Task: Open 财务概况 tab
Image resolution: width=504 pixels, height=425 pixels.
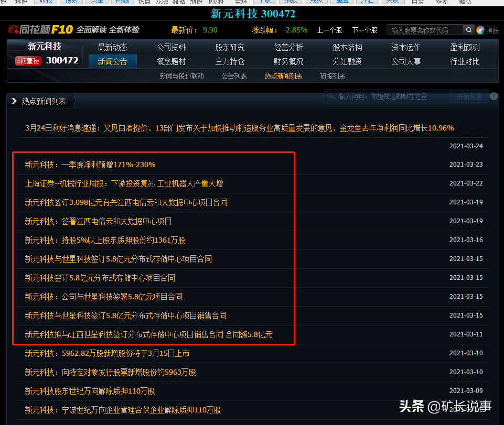Action: pyautogui.click(x=288, y=61)
